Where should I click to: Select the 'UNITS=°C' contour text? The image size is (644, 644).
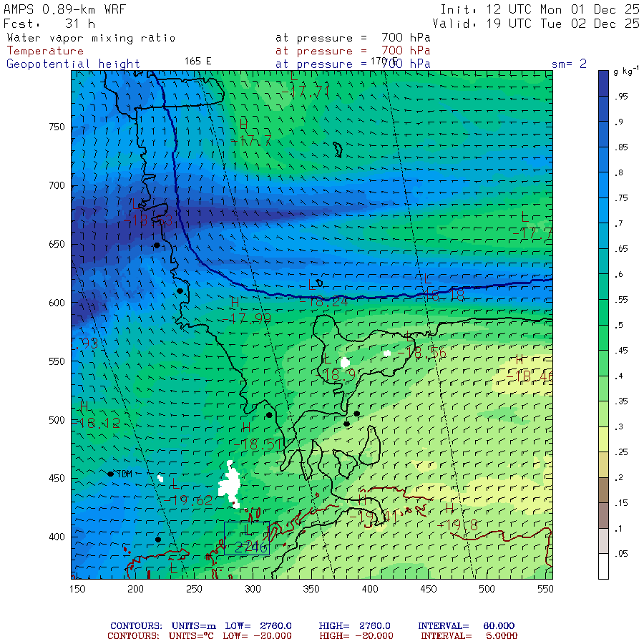[x=191, y=636]
